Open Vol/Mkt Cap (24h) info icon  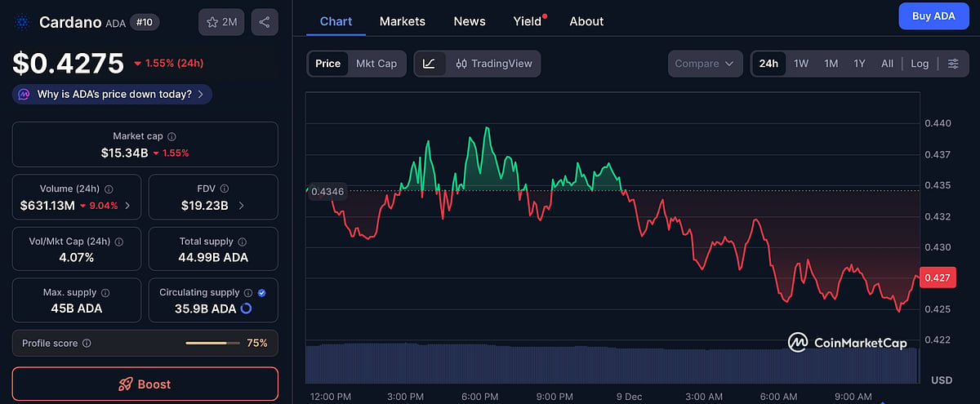pyautogui.click(x=119, y=242)
